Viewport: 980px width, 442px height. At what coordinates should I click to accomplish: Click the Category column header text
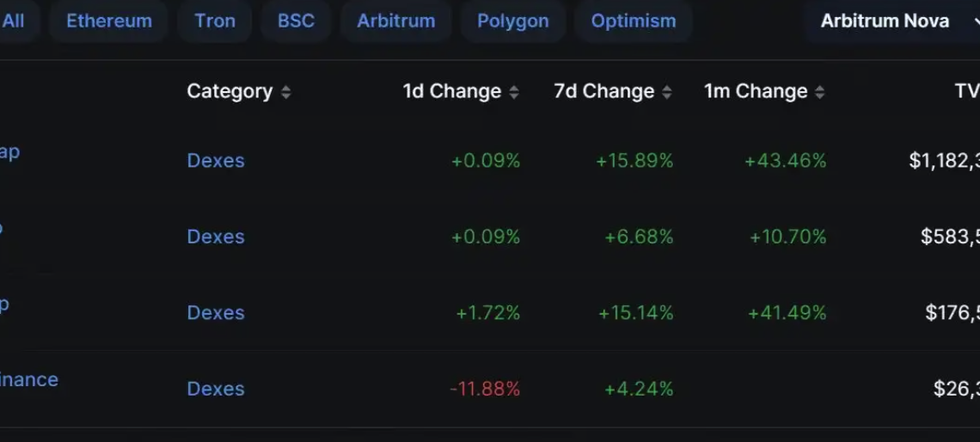click(x=230, y=91)
